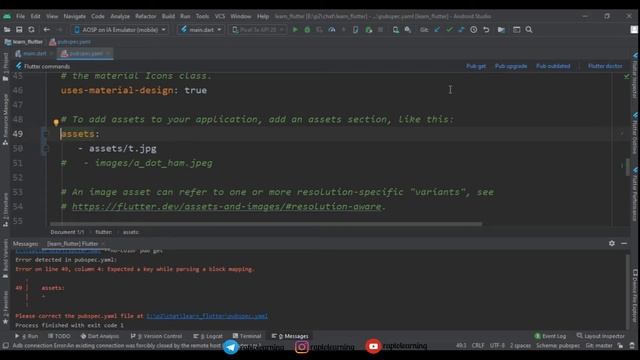
Task: Click UTF-8 encoding in status bar
Action: tap(497, 346)
